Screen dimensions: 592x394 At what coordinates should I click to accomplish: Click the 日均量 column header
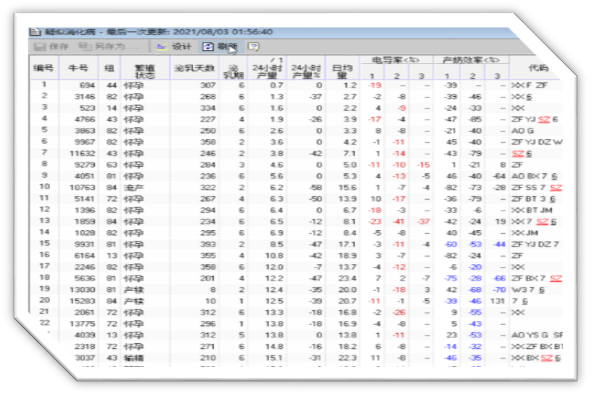coord(342,71)
